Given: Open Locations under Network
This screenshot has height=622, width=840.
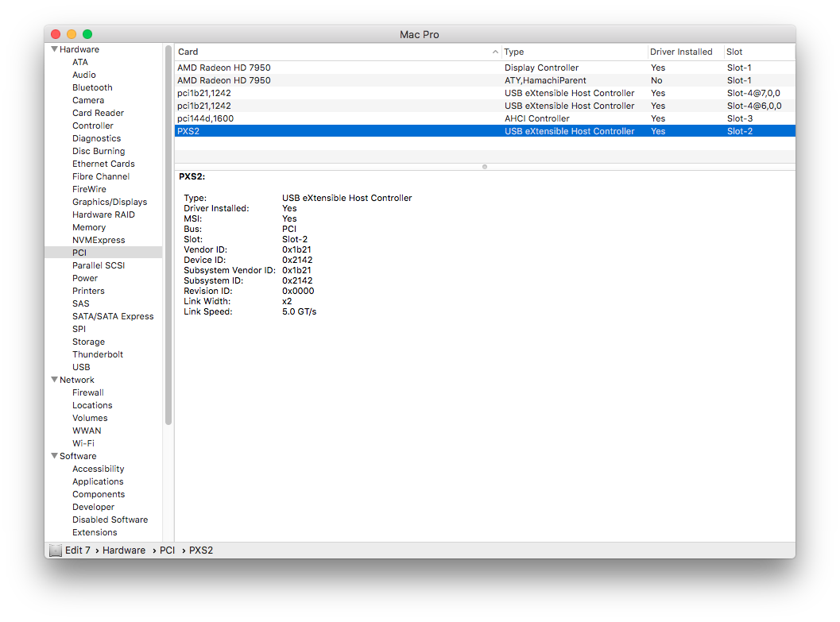Looking at the screenshot, I should click(92, 405).
